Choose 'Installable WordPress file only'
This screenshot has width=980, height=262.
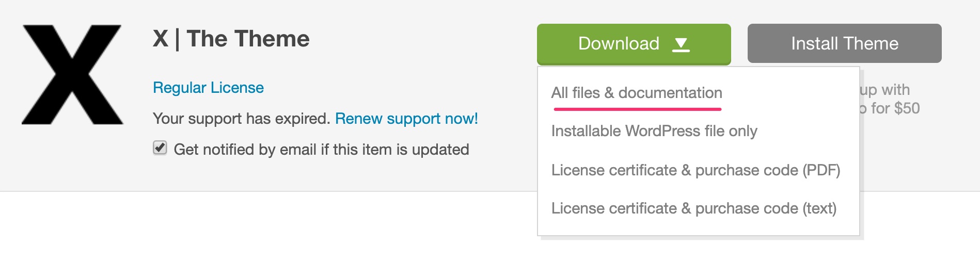pyautogui.click(x=654, y=131)
